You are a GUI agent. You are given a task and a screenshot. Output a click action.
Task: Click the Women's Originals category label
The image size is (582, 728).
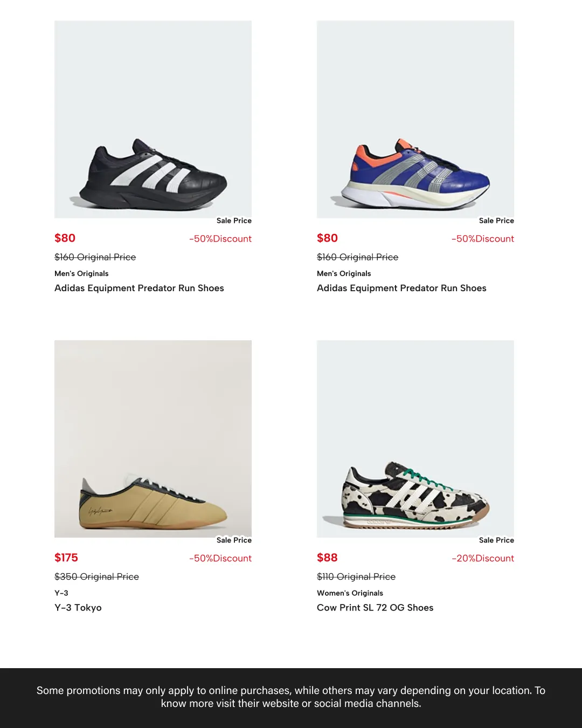tap(350, 593)
